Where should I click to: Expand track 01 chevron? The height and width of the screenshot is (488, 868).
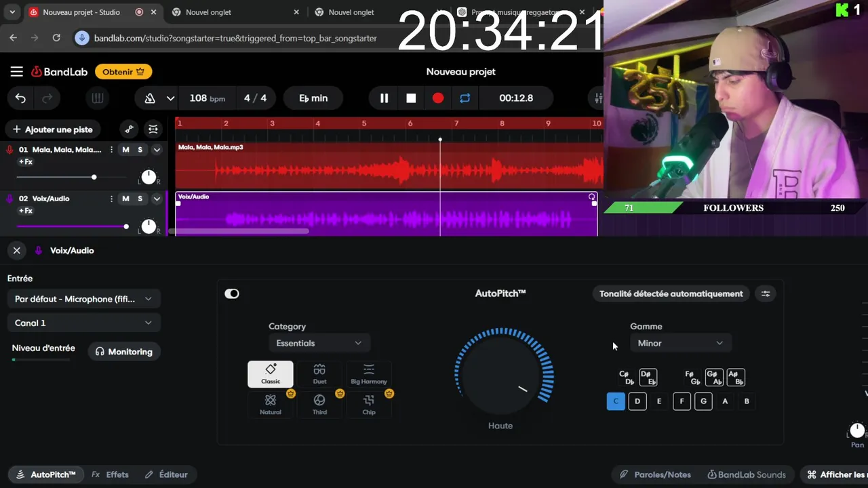coord(157,150)
